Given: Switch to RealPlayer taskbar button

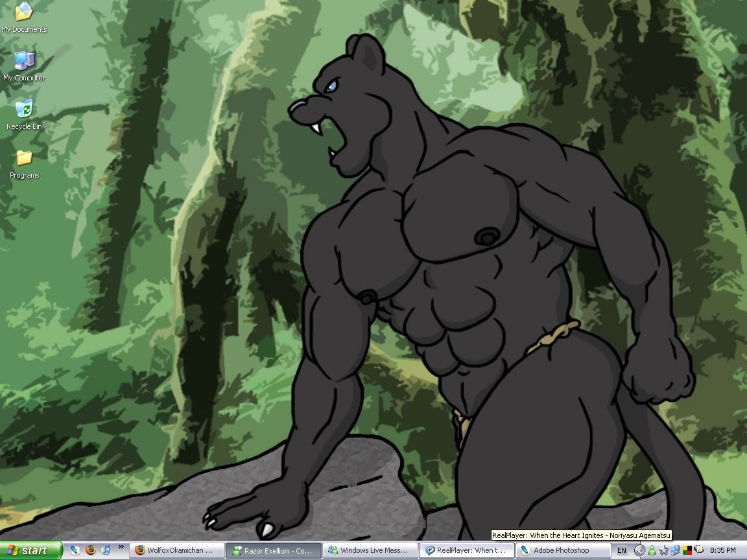Looking at the screenshot, I should tap(467, 550).
